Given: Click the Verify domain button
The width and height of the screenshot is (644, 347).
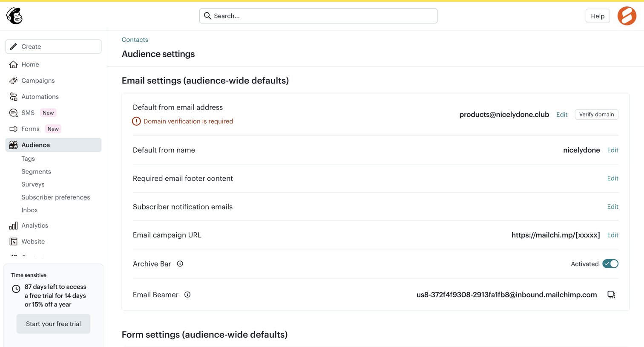Looking at the screenshot, I should [596, 114].
